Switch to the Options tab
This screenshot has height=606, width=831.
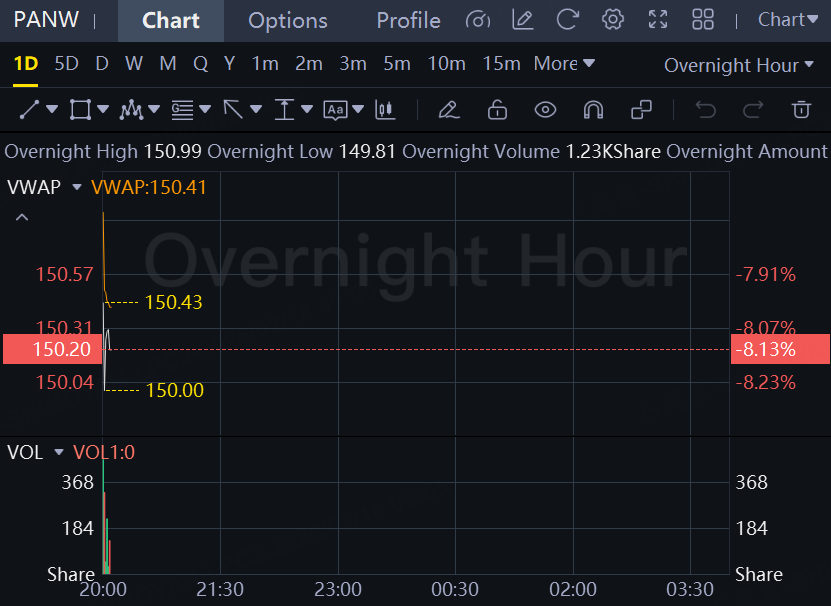point(287,20)
